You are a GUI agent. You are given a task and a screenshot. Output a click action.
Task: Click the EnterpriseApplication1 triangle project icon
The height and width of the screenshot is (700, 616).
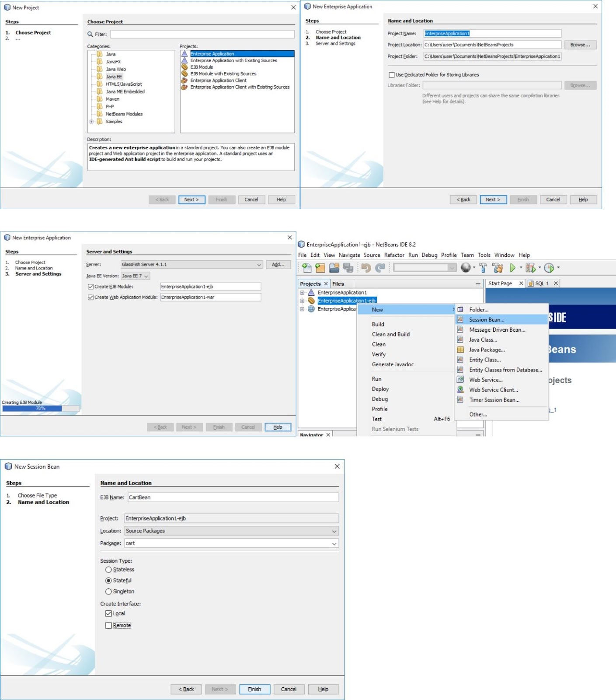pyautogui.click(x=311, y=292)
